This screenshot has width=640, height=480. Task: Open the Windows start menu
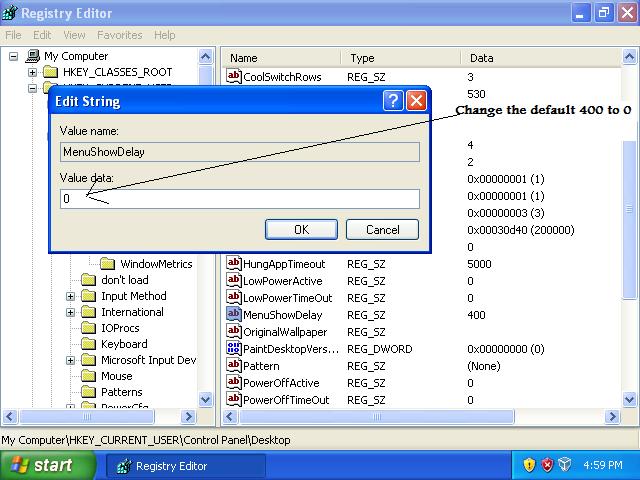(x=47, y=465)
